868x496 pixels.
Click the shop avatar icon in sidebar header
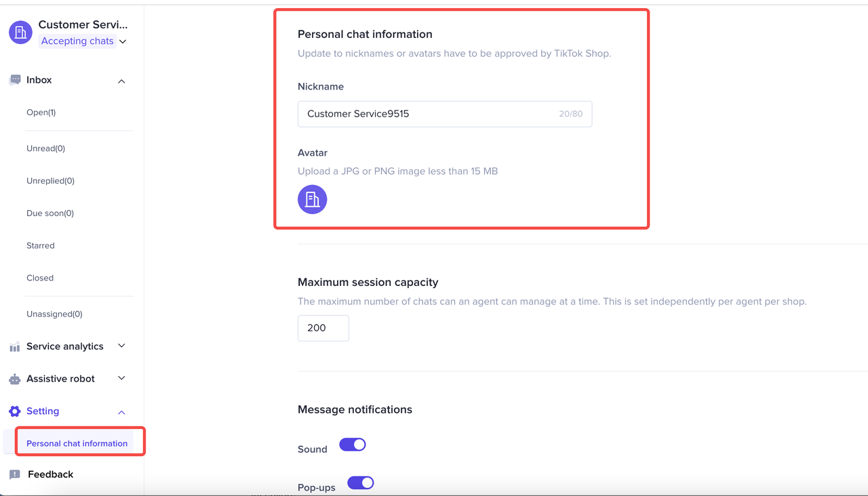[x=20, y=33]
